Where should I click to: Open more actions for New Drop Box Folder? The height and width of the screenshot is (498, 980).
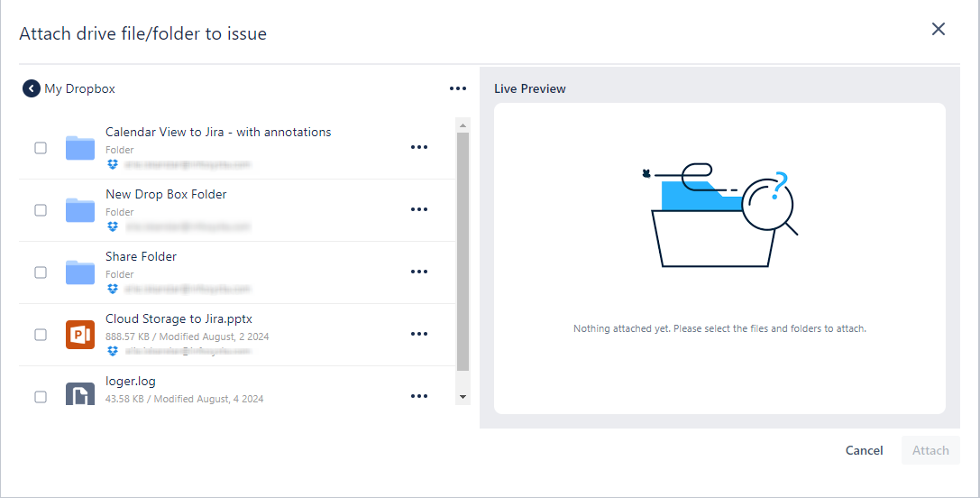[418, 209]
